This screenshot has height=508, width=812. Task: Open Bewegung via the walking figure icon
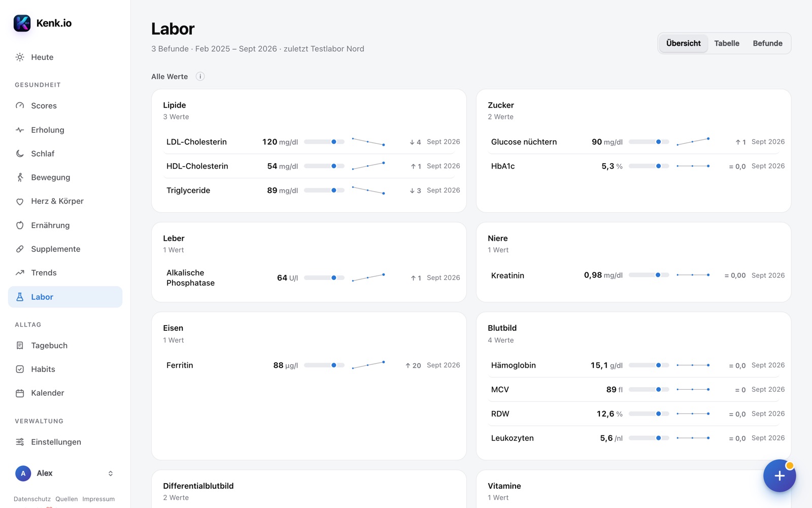pos(20,177)
